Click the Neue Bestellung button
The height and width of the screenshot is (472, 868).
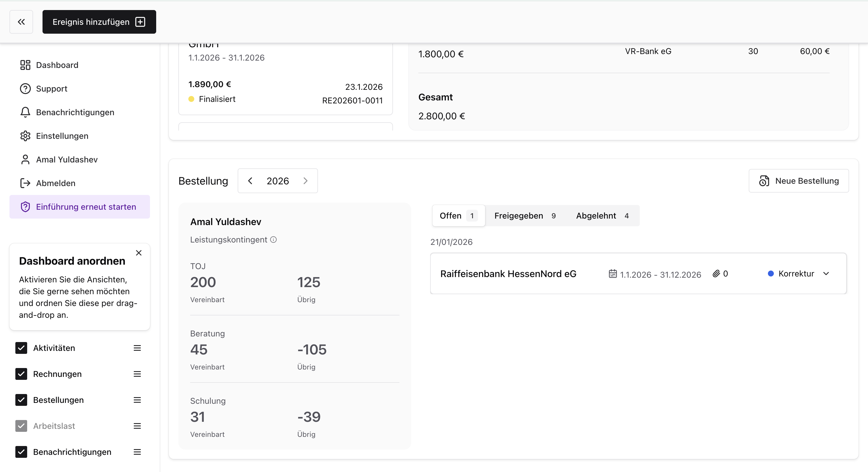pos(799,181)
